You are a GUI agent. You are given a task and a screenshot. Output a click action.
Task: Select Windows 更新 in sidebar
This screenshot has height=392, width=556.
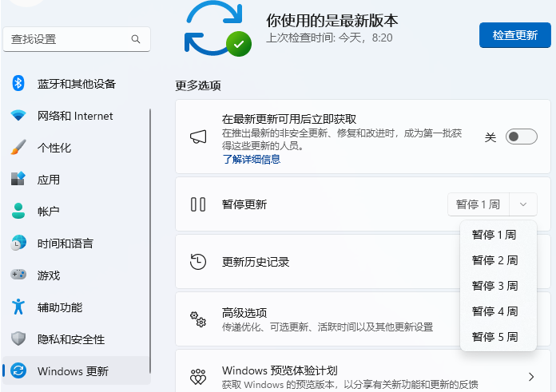tap(77, 370)
